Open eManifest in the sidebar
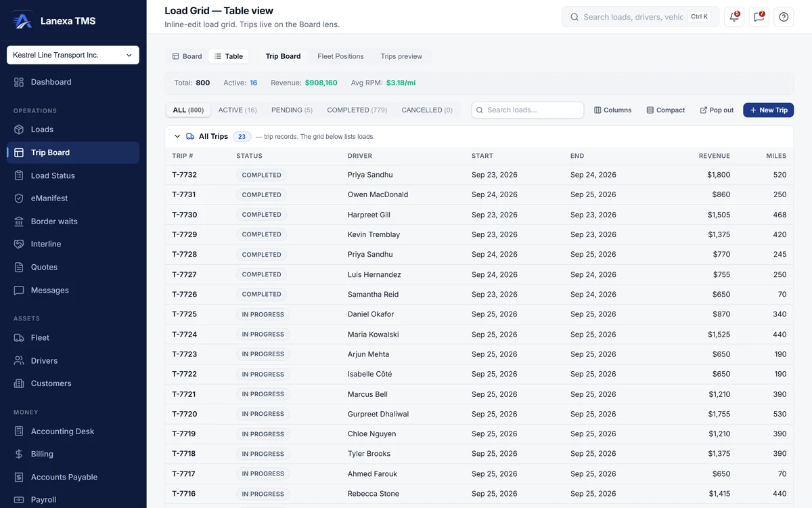 coord(73,198)
